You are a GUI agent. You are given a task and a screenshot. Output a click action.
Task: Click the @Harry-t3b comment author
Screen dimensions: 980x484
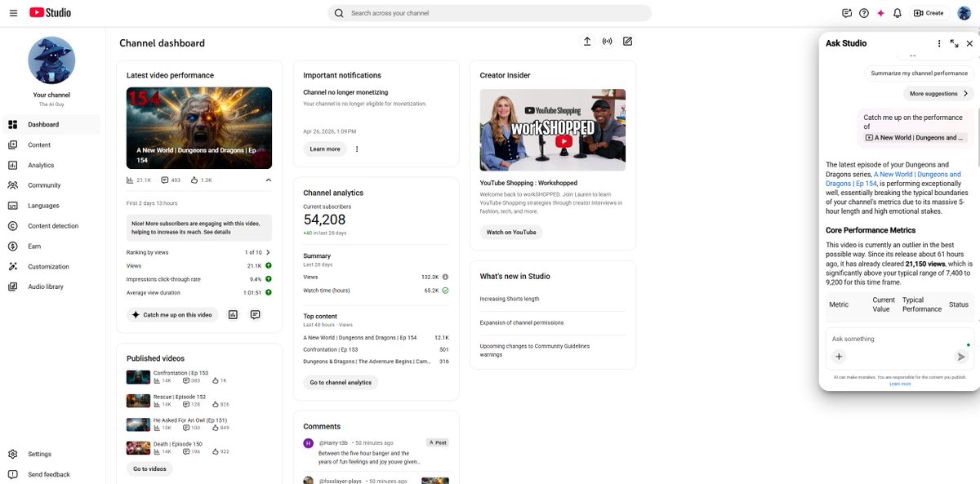(334, 442)
